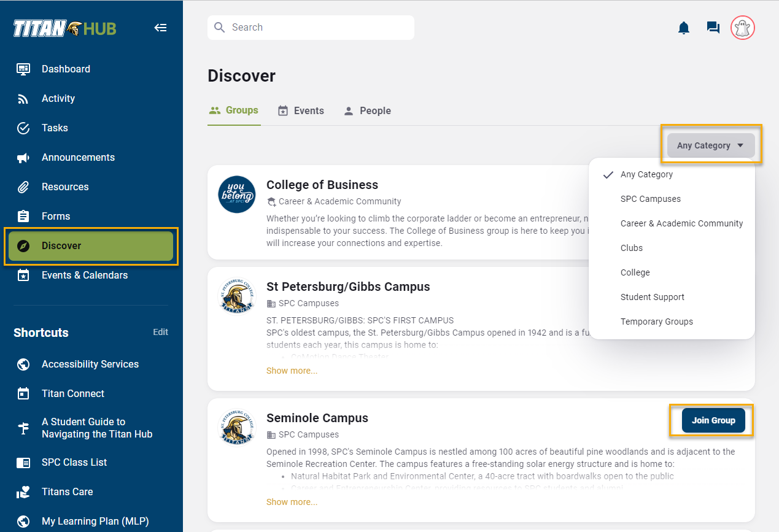
Task: Filter groups by Student Support category
Action: pyautogui.click(x=672, y=297)
